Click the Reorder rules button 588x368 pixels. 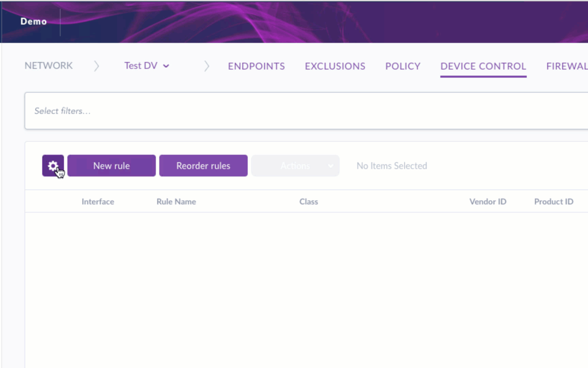[x=203, y=166]
